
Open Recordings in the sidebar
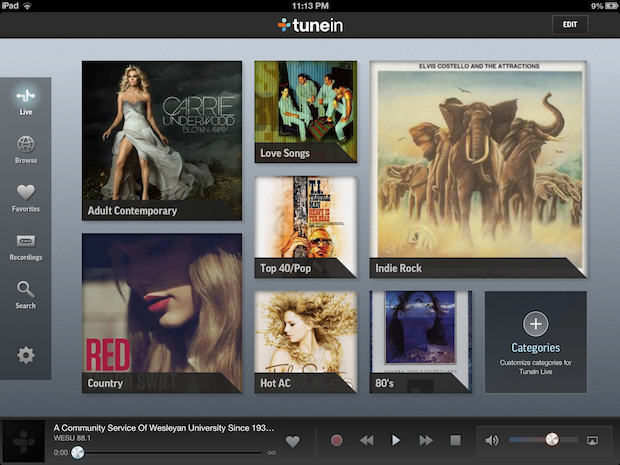click(x=26, y=245)
